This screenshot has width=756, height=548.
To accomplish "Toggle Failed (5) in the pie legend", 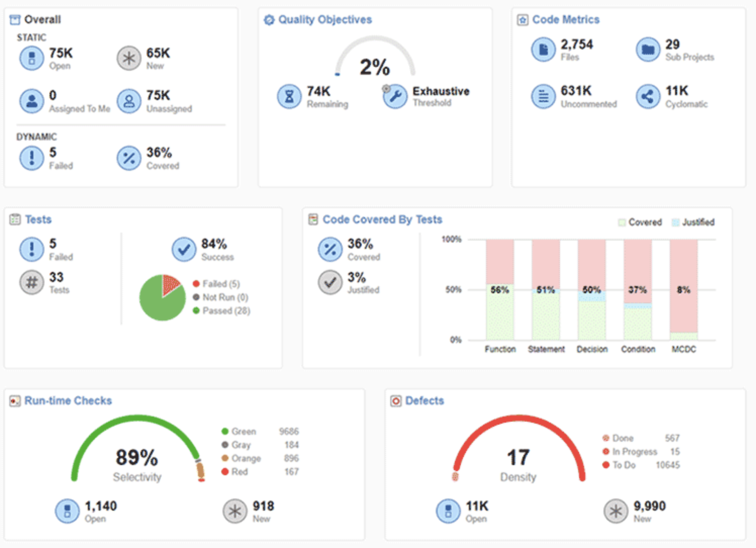I will point(216,284).
